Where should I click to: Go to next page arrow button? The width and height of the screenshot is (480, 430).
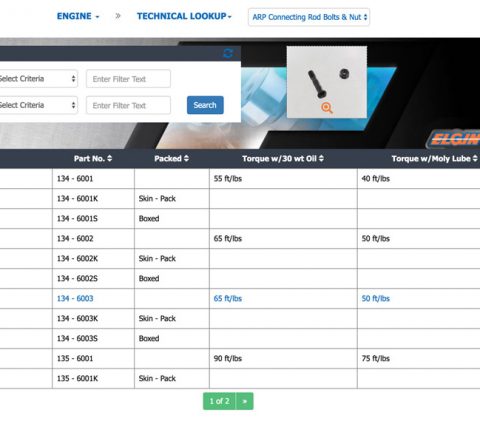point(245,401)
